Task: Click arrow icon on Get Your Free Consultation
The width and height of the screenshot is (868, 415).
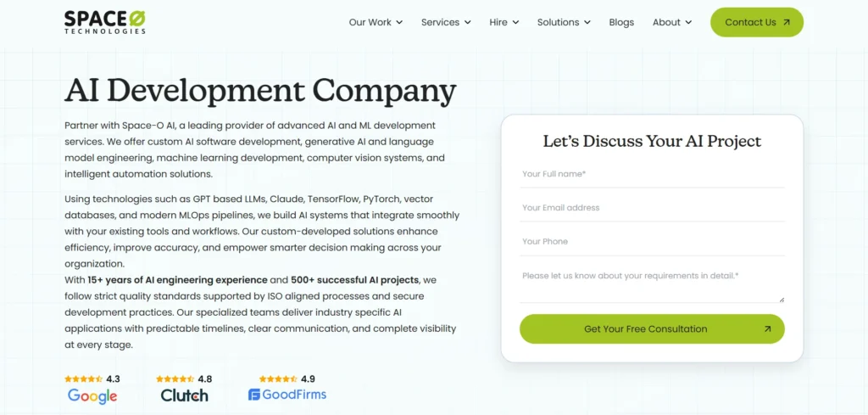Action: pos(767,329)
